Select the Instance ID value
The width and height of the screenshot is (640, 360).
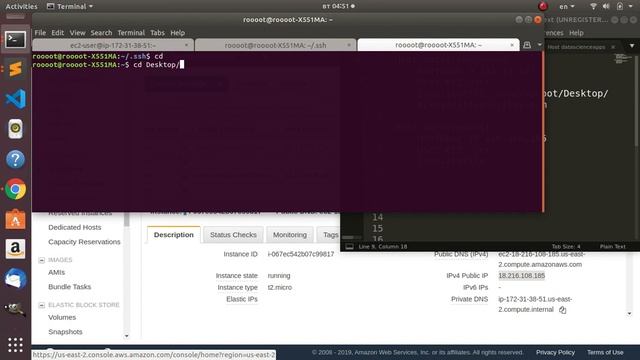(x=300, y=254)
